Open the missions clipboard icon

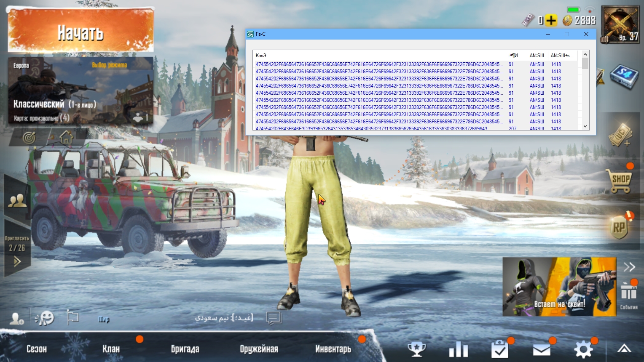tap(500, 349)
